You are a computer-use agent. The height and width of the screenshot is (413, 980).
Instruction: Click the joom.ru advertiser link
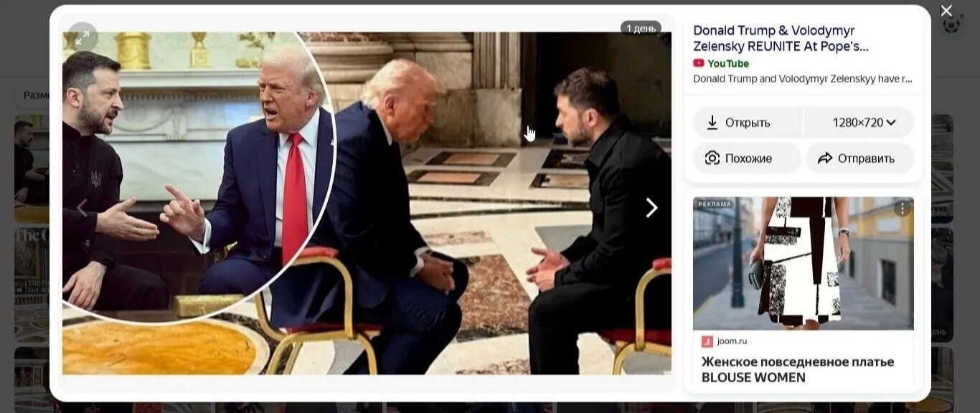[x=732, y=341]
